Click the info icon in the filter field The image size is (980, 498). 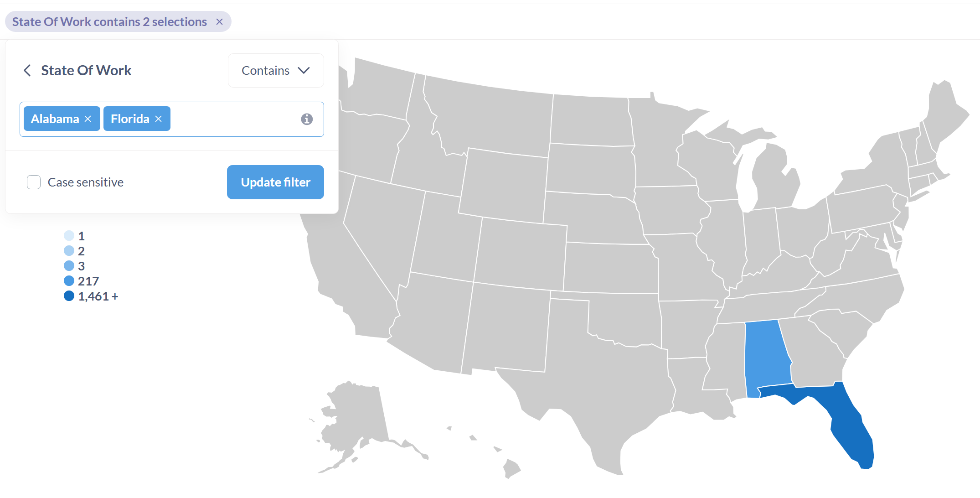click(306, 119)
